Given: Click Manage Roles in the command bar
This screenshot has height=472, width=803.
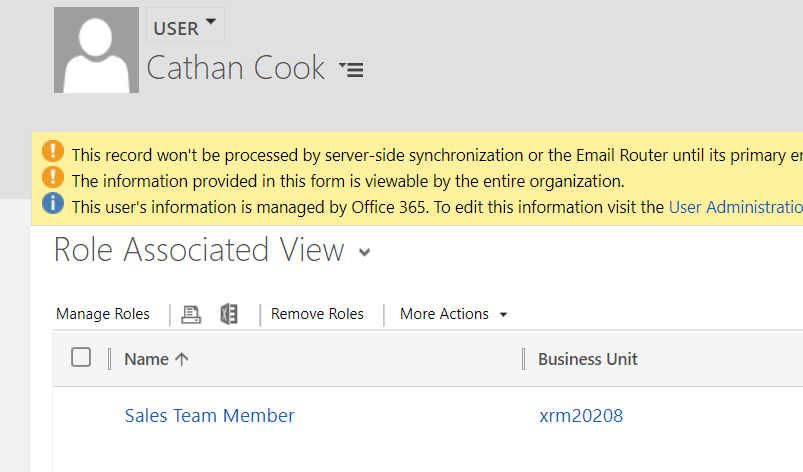Looking at the screenshot, I should (103, 314).
